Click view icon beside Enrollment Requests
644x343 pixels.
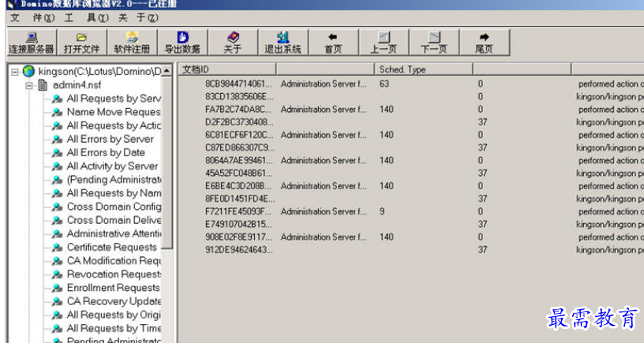pos(57,288)
